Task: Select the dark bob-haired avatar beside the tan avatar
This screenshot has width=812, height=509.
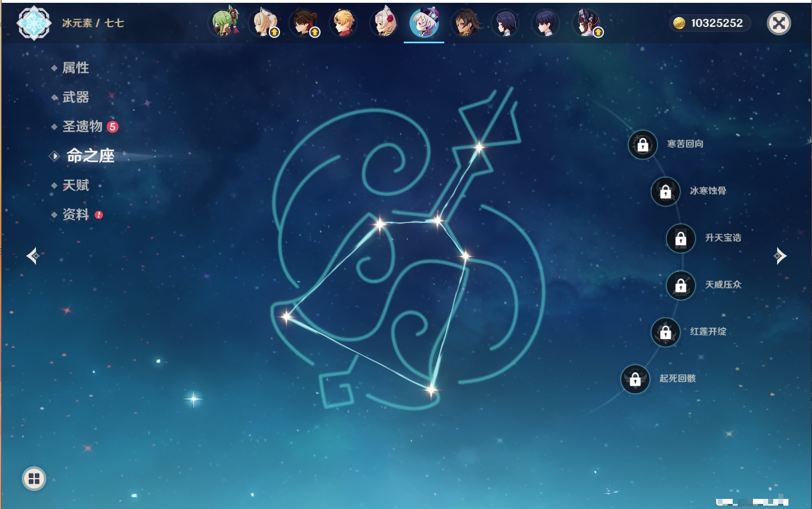Action: coord(505,22)
